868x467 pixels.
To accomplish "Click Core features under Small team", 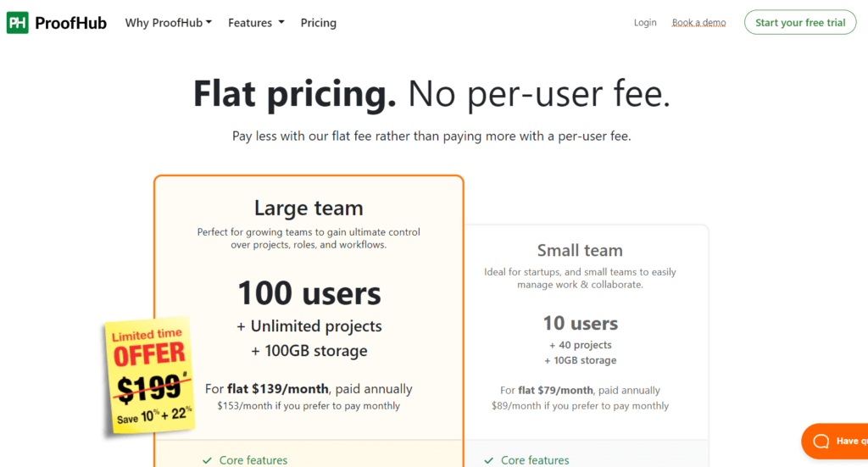I will 535,460.
